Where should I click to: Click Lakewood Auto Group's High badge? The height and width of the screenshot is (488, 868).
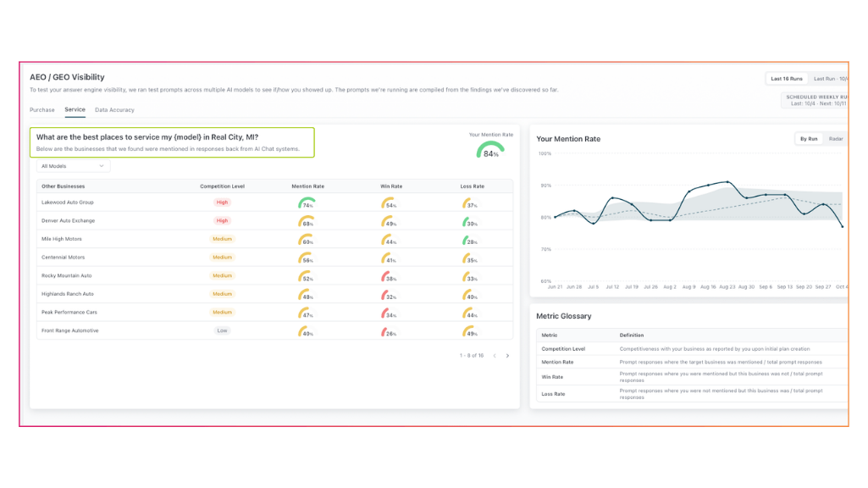(222, 202)
